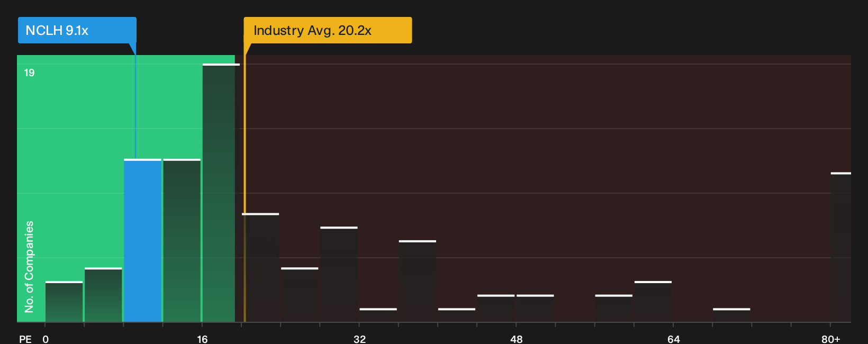The width and height of the screenshot is (868, 344).
Task: Click the x-axis label 64
Action: point(673,339)
